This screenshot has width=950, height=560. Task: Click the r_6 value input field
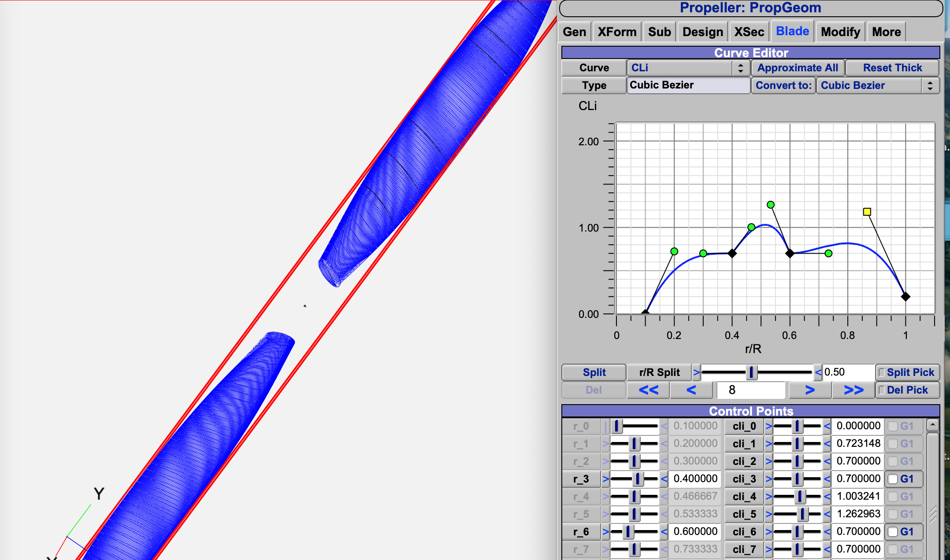click(695, 531)
